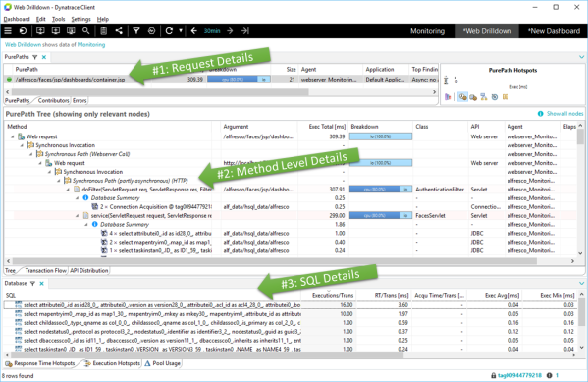Image resolution: width=588 pixels, height=382 pixels.
Task: Click the purple bar chart hotspots icon
Action: [x=448, y=97]
